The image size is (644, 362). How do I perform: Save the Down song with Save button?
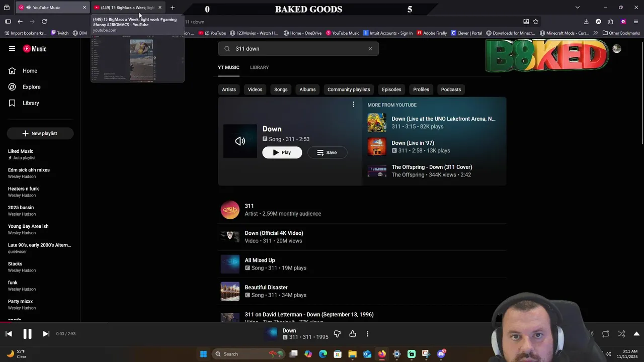pyautogui.click(x=327, y=152)
